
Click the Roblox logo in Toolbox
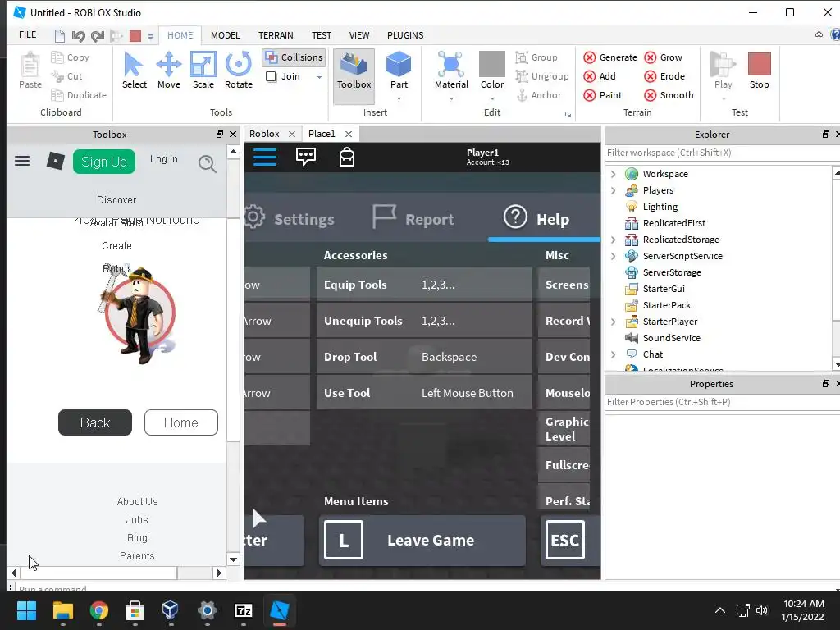point(55,161)
